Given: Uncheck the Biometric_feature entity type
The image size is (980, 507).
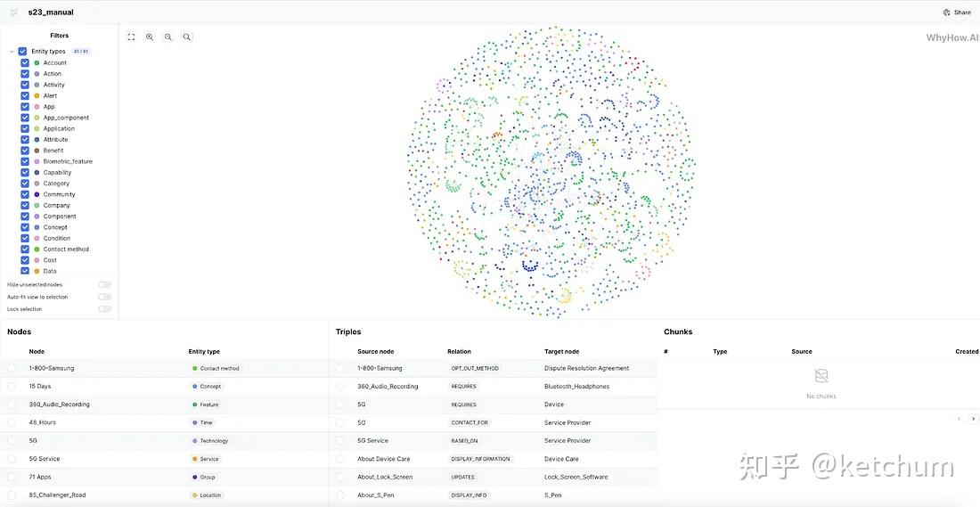Looking at the screenshot, I should pyautogui.click(x=25, y=161).
